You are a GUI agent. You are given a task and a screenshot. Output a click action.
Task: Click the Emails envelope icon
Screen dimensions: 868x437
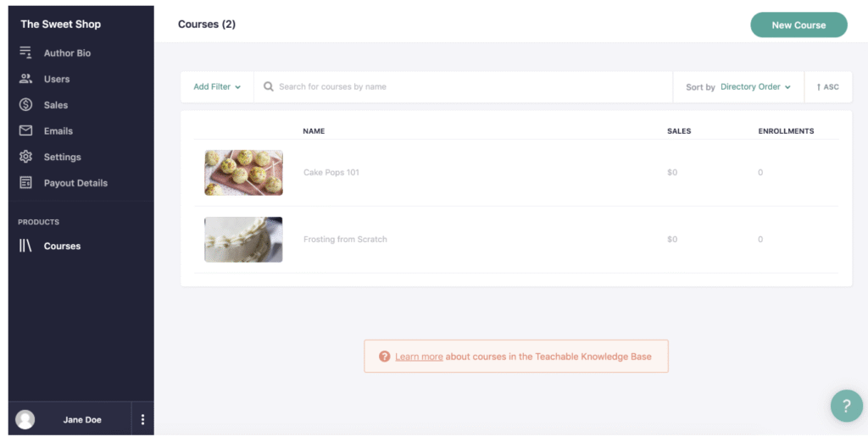[x=25, y=130]
